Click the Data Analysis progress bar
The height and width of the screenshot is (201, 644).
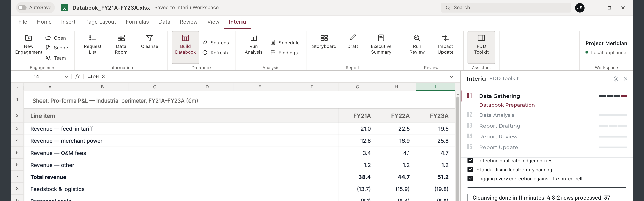click(x=613, y=115)
